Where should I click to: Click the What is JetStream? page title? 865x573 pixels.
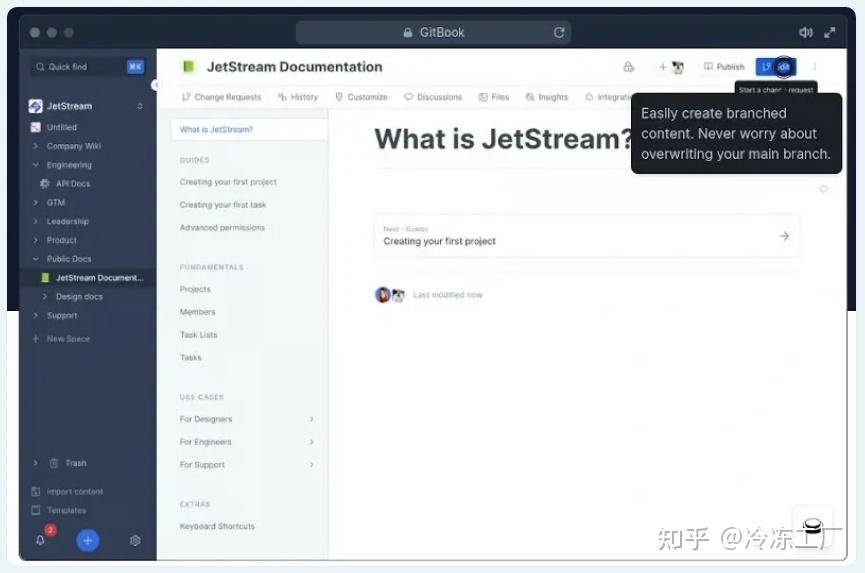(x=503, y=139)
